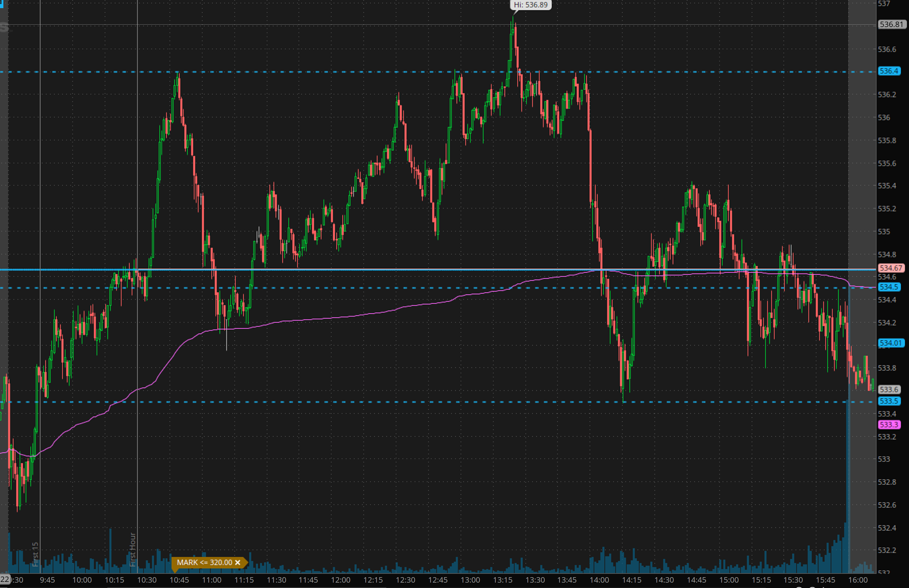Click the First 15 vertical marker label
Viewport: 909px width, 588px height.
coord(35,554)
